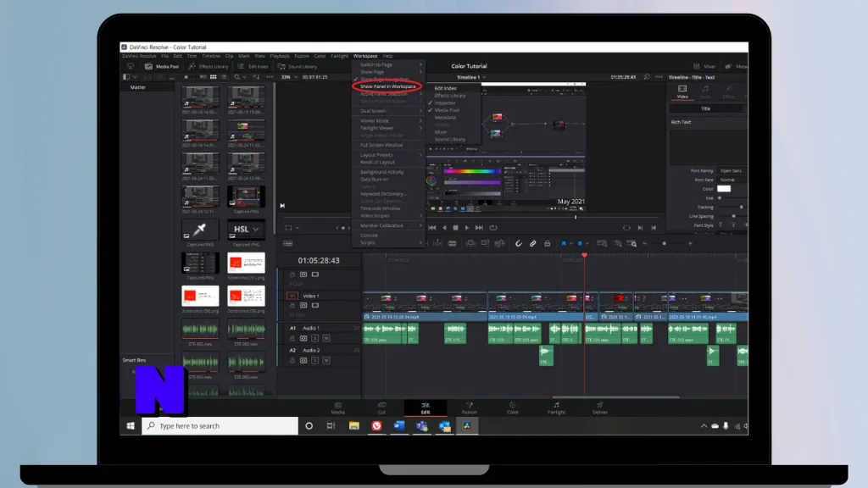Screen dimensions: 868x488
Task: Expand the Switch to Page submenu
Action: click(x=388, y=64)
